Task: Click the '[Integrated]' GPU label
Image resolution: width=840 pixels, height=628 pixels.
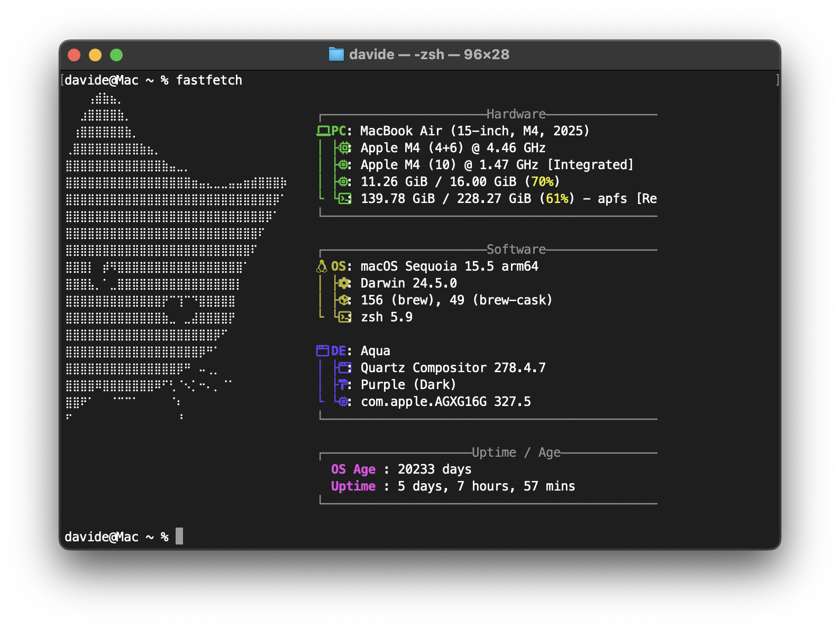Action: [590, 165]
